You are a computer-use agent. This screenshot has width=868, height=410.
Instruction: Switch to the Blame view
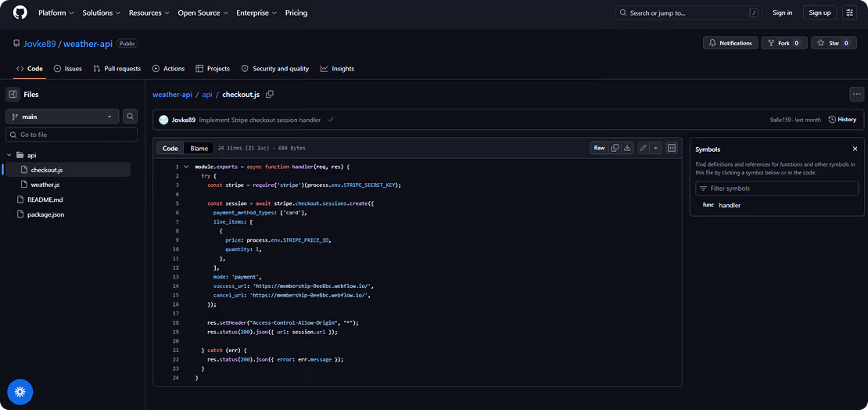pyautogui.click(x=199, y=148)
